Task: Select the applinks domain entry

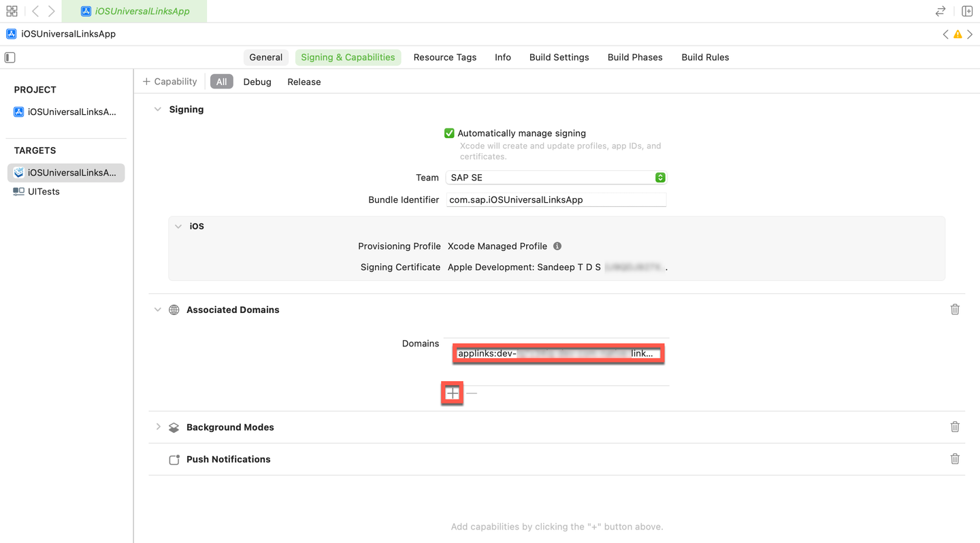Action: point(558,354)
